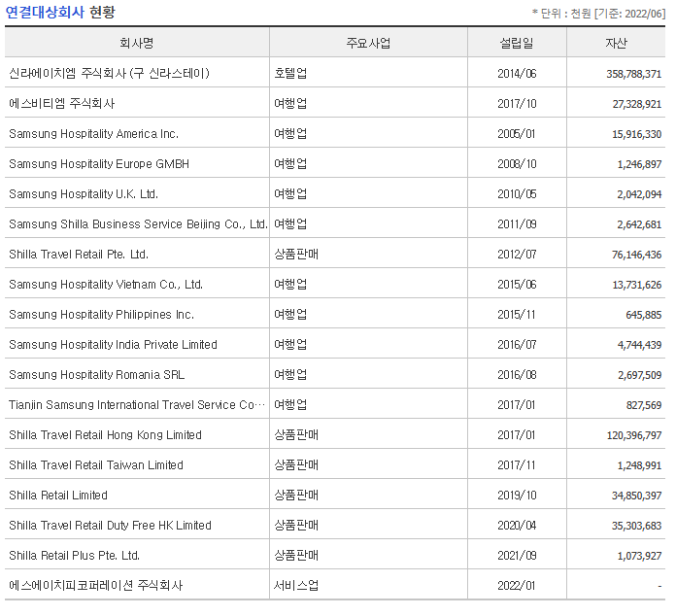Click Shilla Travel Retail Pte. Ltd.
This screenshot has height=616, width=676.
(x=79, y=255)
